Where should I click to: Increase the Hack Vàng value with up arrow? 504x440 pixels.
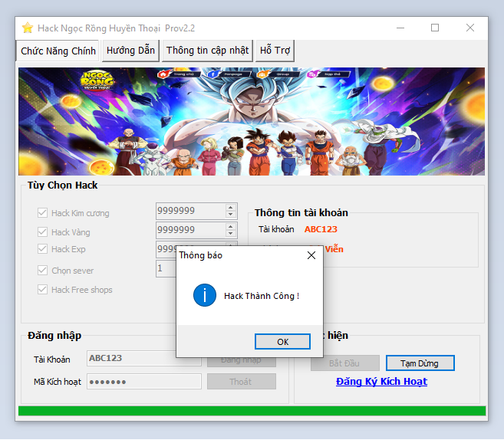tap(230, 226)
